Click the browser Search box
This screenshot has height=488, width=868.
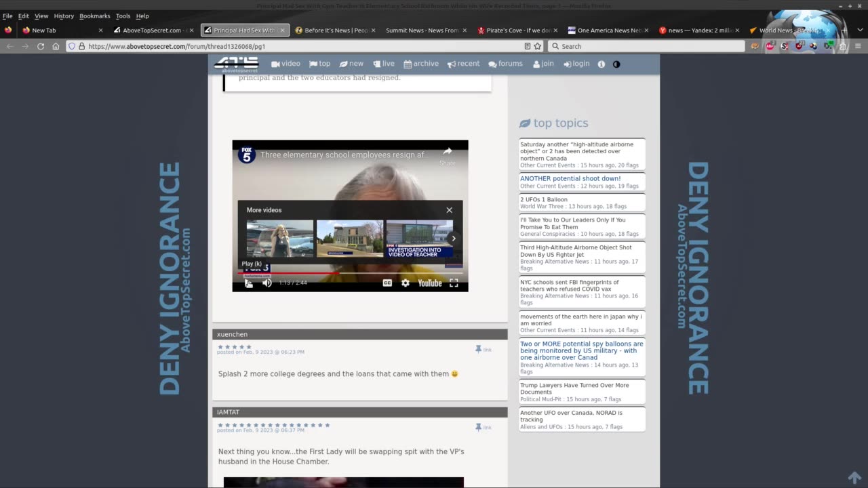(646, 46)
